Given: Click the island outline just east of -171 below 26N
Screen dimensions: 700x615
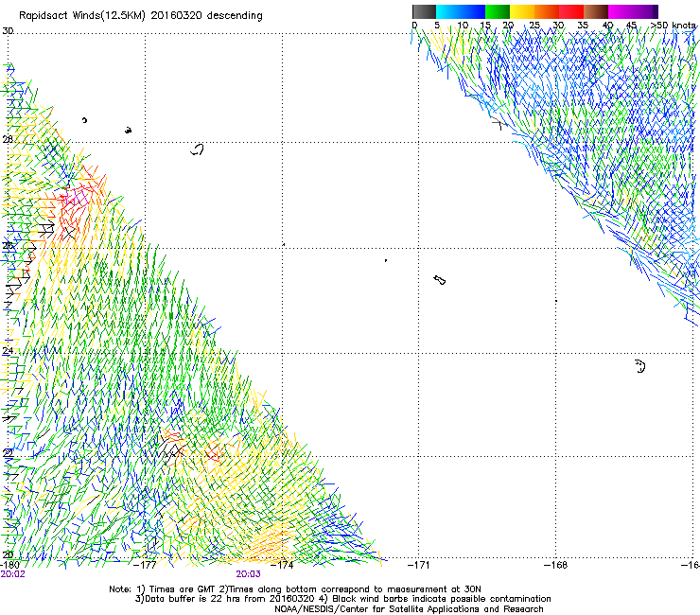Looking at the screenshot, I should click(x=440, y=280).
